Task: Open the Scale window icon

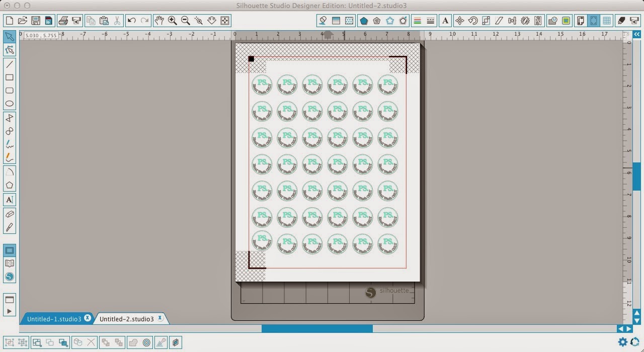Action: (x=486, y=21)
